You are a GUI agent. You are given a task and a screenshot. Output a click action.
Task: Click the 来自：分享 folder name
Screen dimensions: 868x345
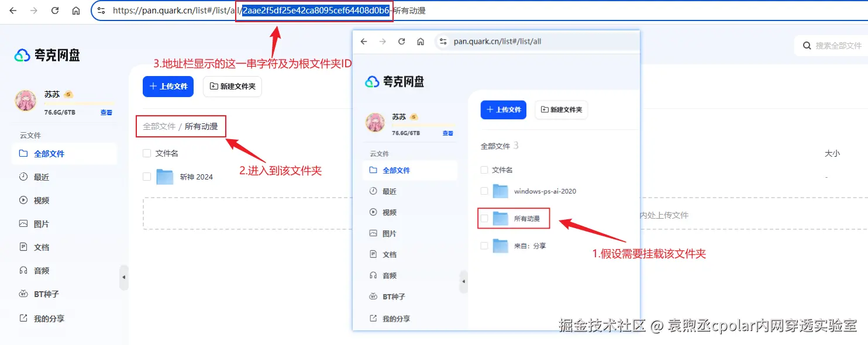point(530,246)
